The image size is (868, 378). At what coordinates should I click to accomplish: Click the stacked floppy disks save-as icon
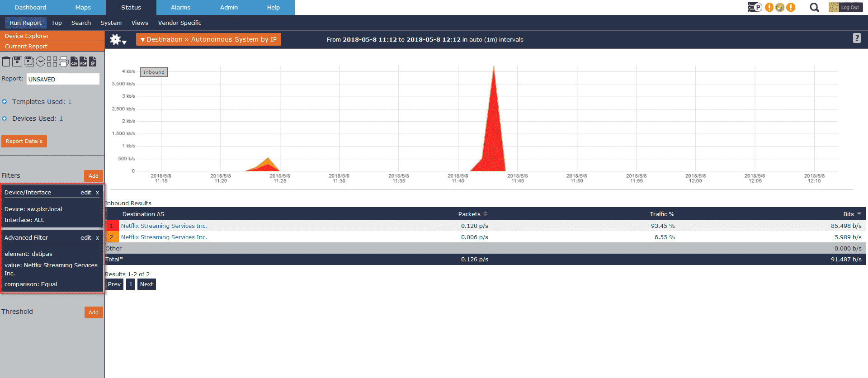click(x=29, y=61)
